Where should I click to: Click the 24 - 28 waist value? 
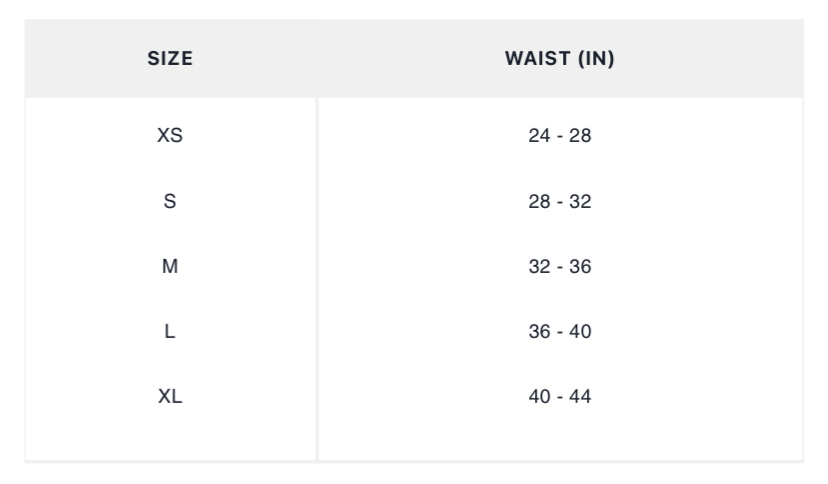(560, 136)
